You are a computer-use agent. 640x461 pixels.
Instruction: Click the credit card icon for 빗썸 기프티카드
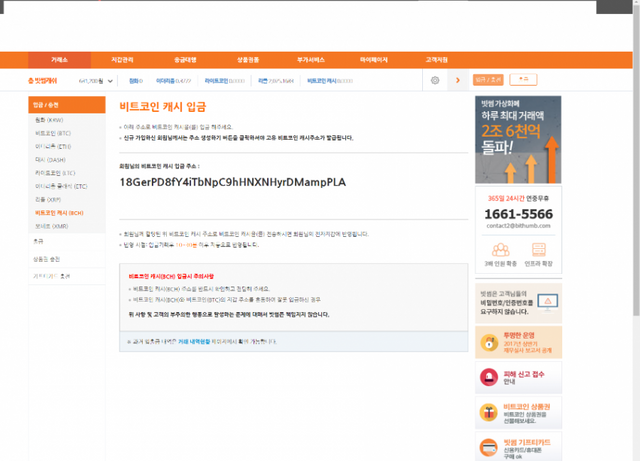point(489,448)
